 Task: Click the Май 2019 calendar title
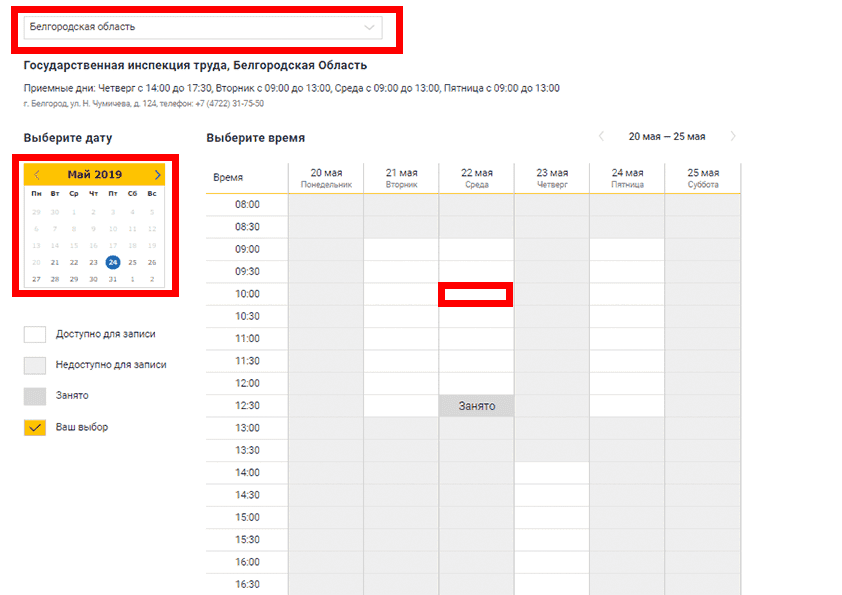[x=95, y=175]
